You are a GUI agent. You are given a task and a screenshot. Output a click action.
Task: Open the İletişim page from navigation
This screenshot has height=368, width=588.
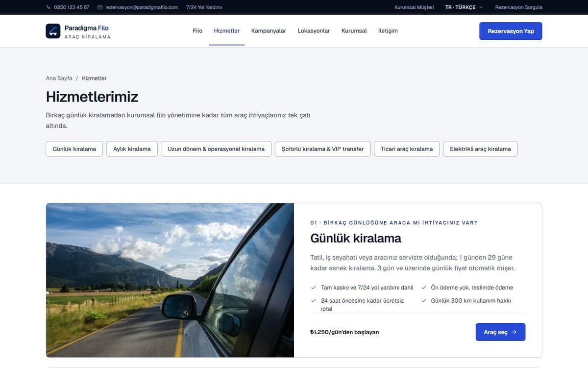(388, 31)
